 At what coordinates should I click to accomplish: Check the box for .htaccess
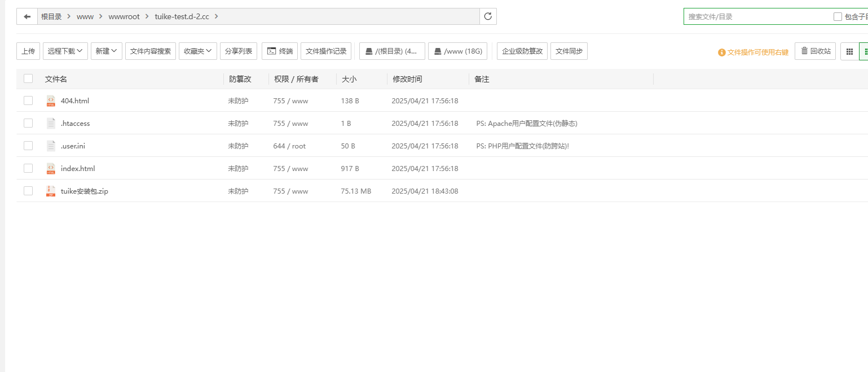click(x=28, y=124)
